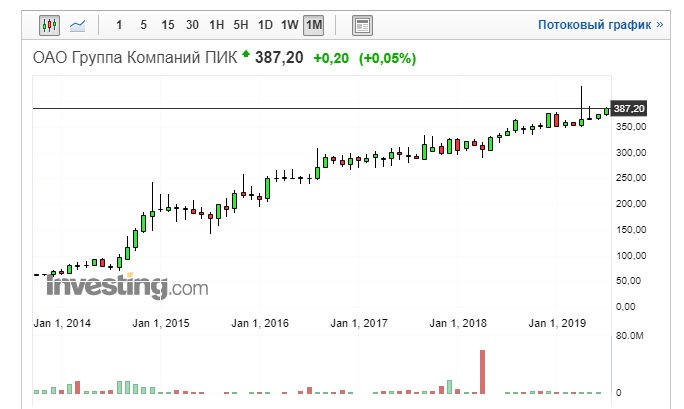
Task: Click the Jan 1, 2014 axis label
Action: tap(62, 323)
